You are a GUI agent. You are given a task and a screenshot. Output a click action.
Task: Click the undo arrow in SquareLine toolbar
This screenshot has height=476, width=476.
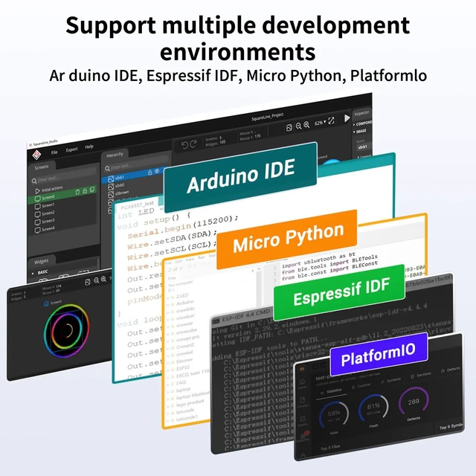click(184, 146)
